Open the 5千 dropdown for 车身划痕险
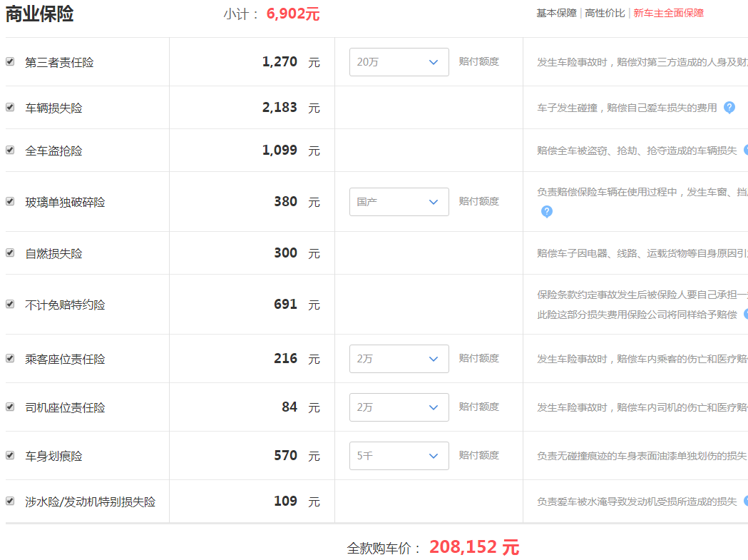 pos(399,456)
